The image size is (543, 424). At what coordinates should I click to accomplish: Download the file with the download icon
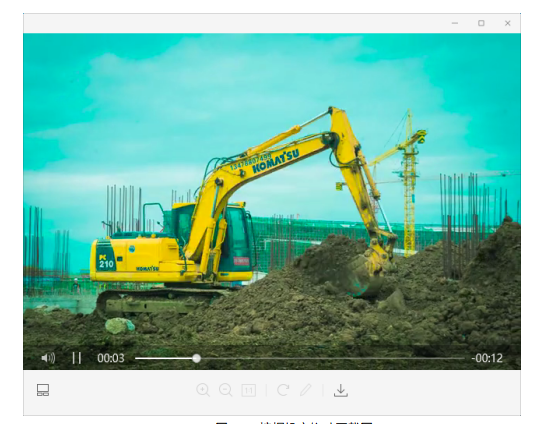pos(341,390)
